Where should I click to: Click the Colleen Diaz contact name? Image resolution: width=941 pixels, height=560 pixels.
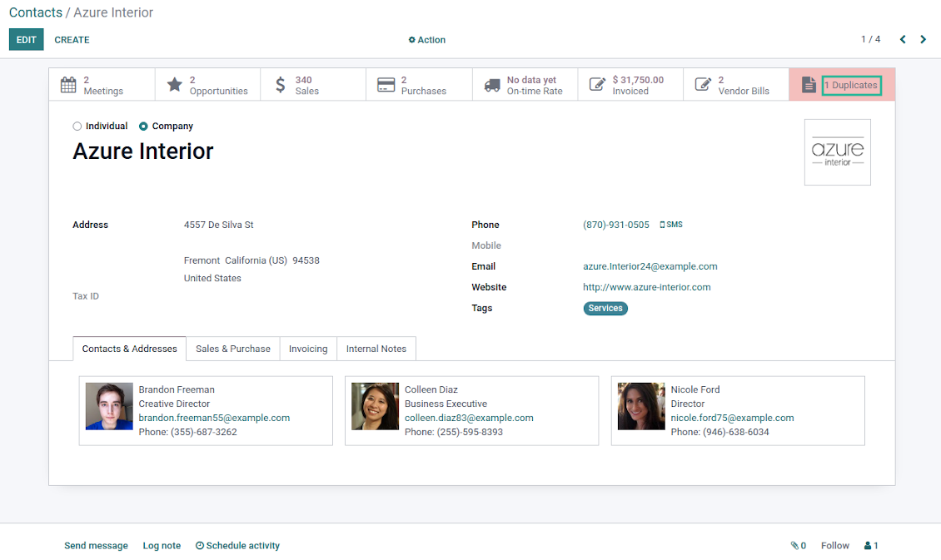pos(431,389)
